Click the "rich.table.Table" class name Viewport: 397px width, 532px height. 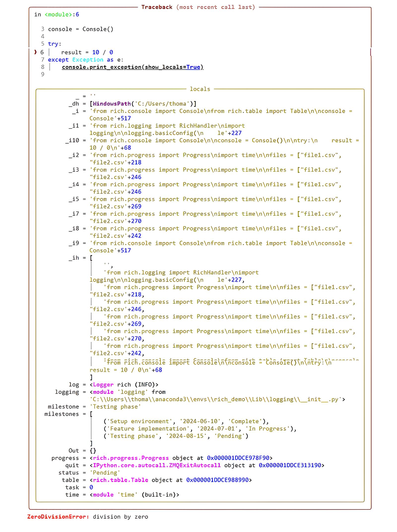(x=121, y=480)
